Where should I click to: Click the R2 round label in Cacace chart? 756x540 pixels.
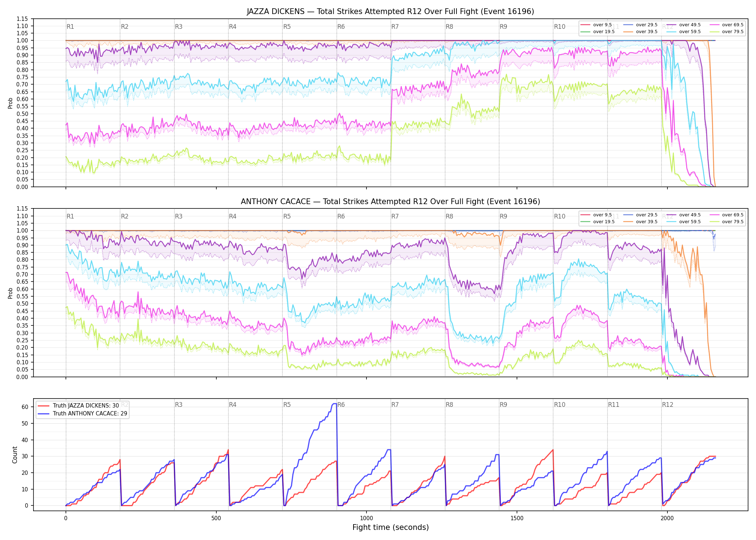(125, 216)
